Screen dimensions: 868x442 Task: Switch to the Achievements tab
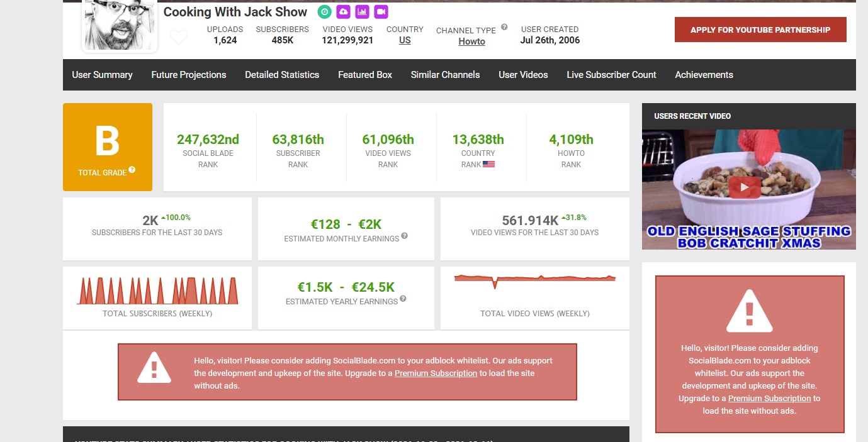click(x=704, y=75)
